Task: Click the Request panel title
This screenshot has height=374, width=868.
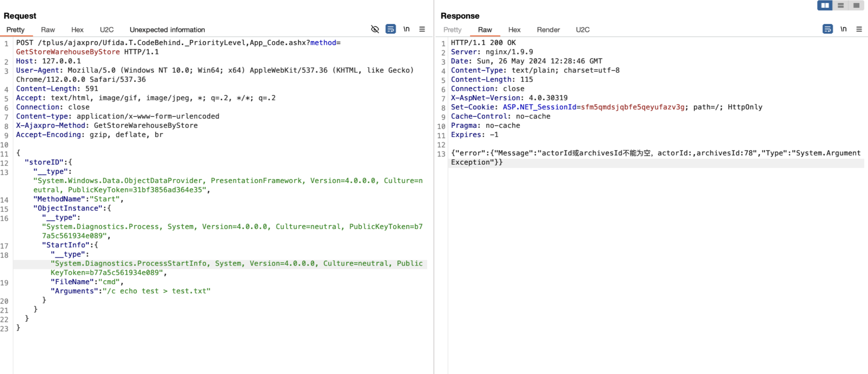Action: [20, 16]
